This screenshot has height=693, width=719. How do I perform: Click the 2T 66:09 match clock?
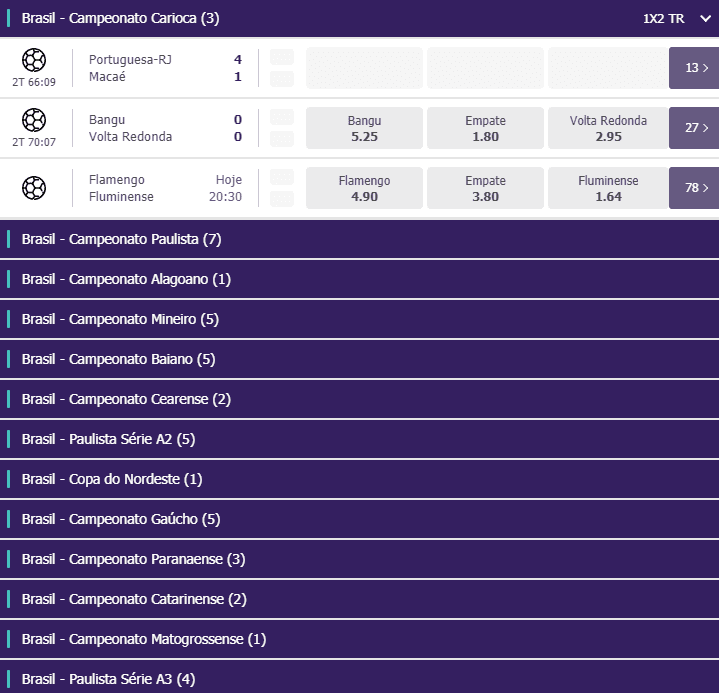point(34,82)
